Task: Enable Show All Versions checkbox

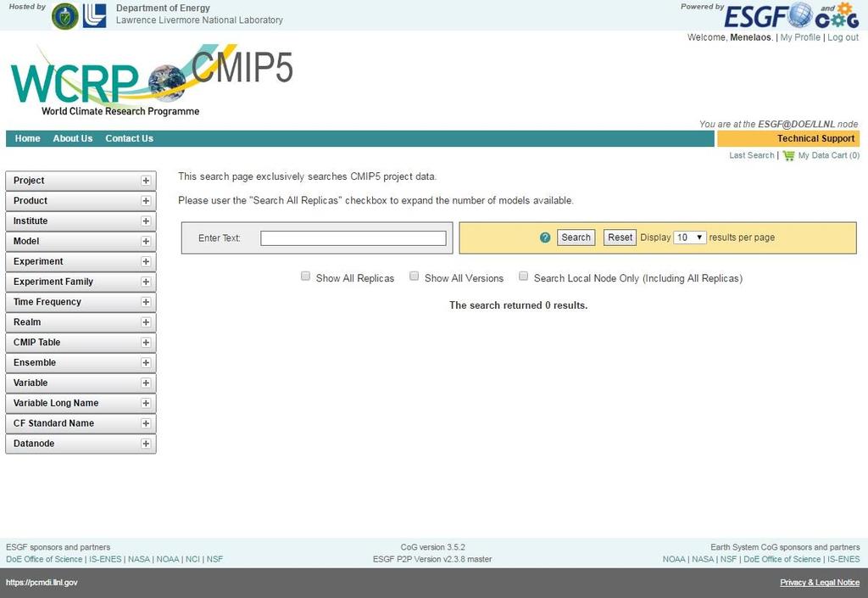Action: (414, 276)
